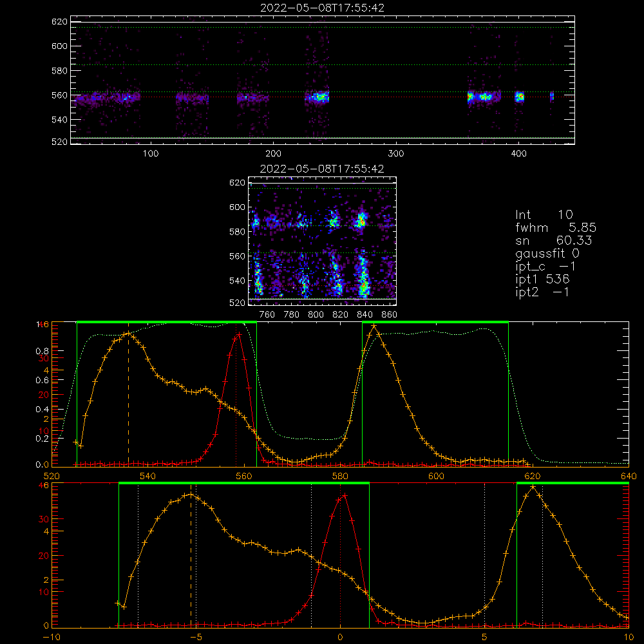Click x-axis label 640 on third plot
Screen dimensions: 644x644
[x=629, y=476]
